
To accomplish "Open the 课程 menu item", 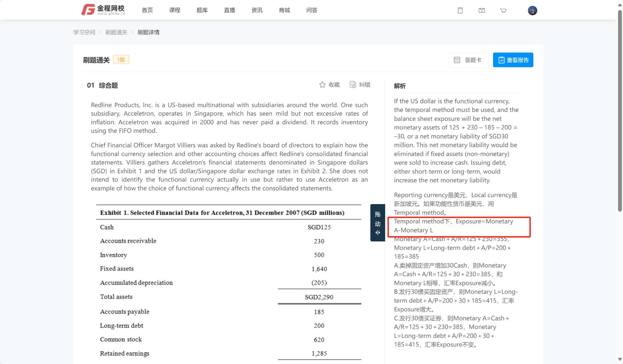I will (x=175, y=10).
